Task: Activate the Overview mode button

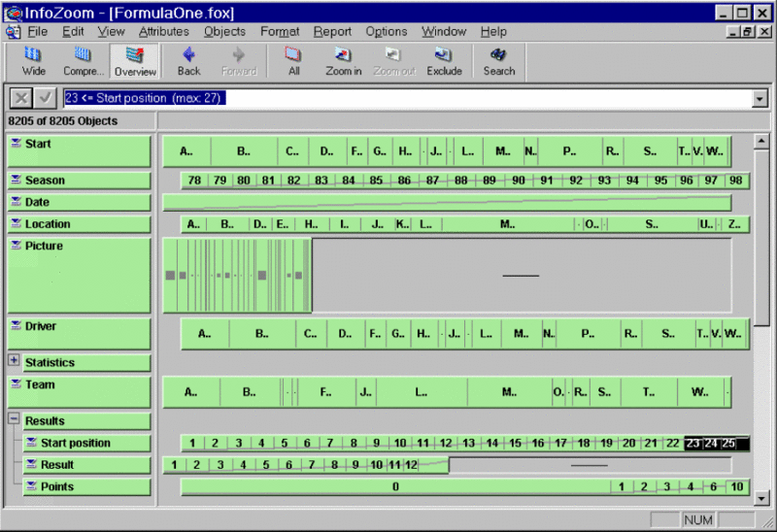Action: 135,61
